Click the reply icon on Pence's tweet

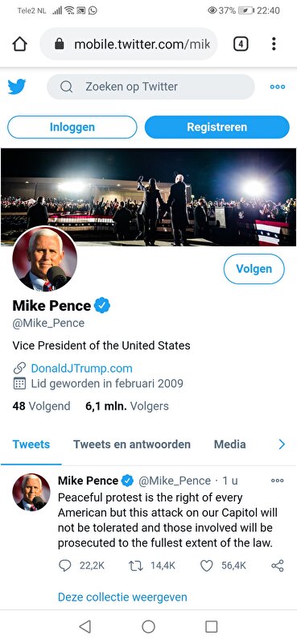65,566
